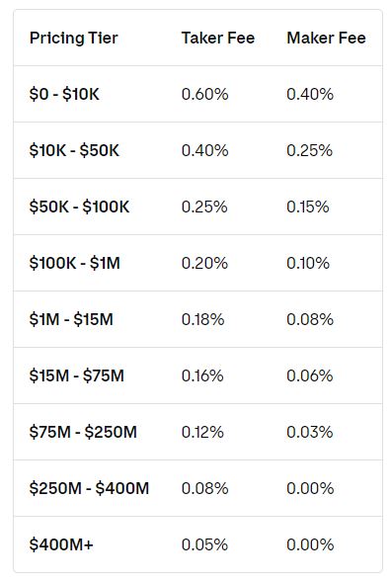Screen dimensions: 392x582
Task: Select the $0 - $10K tier row
Action: [197, 94]
